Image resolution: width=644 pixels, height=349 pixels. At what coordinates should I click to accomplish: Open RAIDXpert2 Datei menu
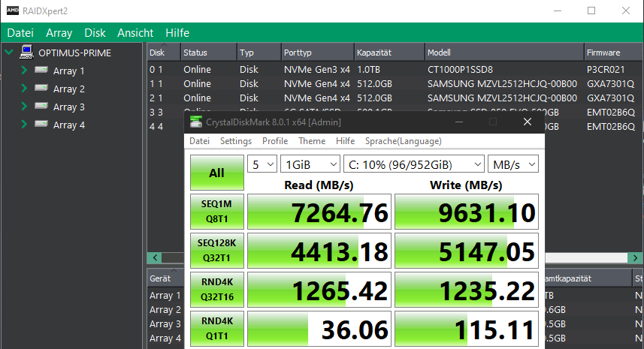20,33
